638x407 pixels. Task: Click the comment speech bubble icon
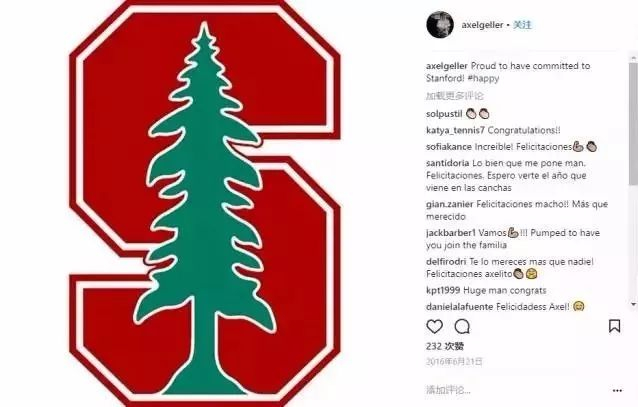click(x=462, y=326)
